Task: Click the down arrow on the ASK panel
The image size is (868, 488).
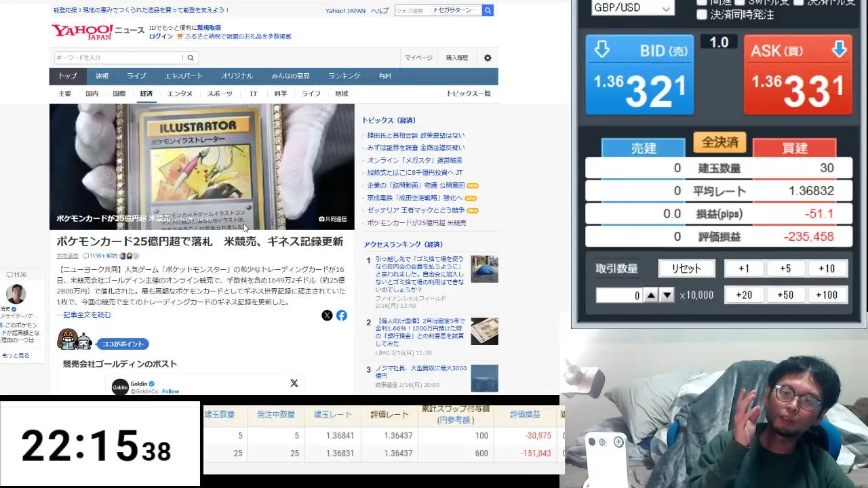Action: (x=839, y=49)
